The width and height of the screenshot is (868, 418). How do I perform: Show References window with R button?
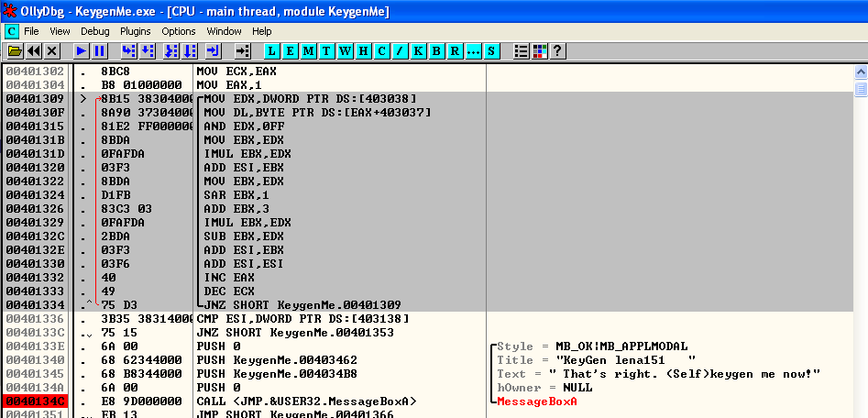point(455,51)
